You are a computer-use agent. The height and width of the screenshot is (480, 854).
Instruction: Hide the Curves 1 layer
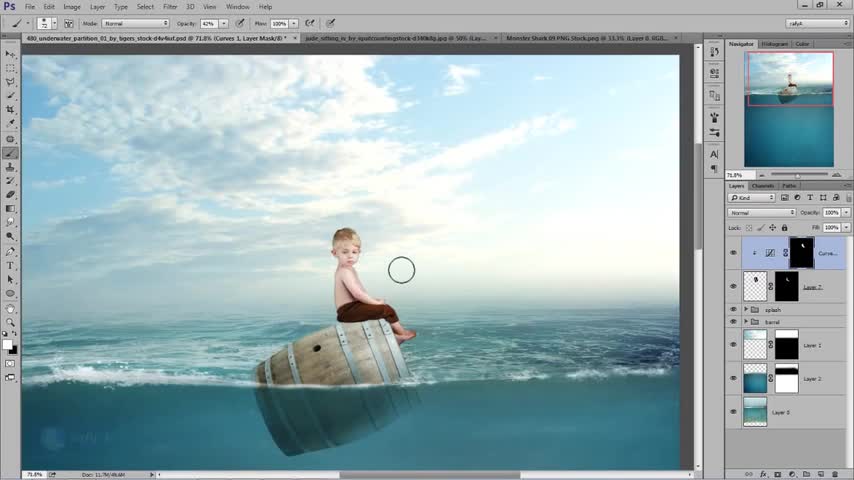pos(733,253)
